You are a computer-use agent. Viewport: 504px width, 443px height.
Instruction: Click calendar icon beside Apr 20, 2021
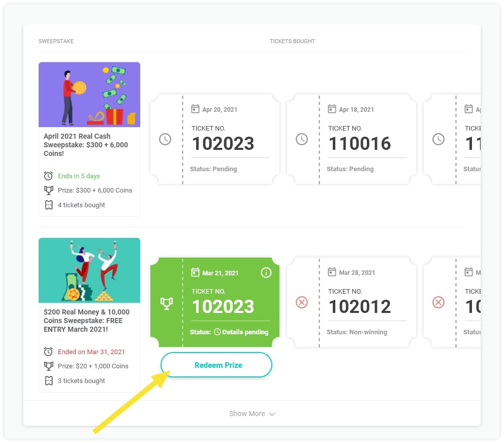point(195,109)
